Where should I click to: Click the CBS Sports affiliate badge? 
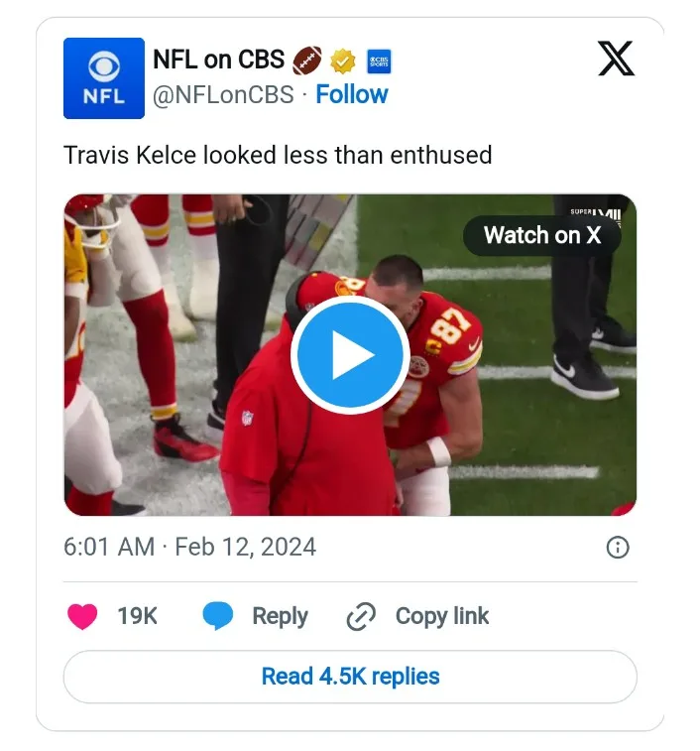click(x=378, y=61)
